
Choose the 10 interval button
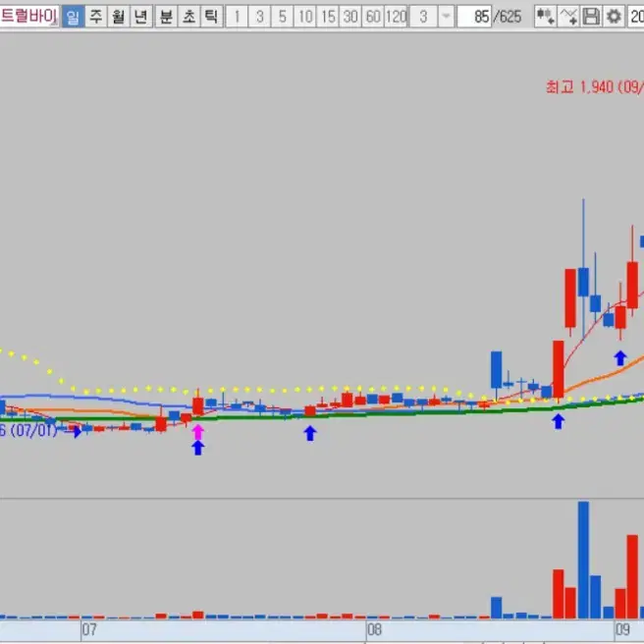pos(305,17)
